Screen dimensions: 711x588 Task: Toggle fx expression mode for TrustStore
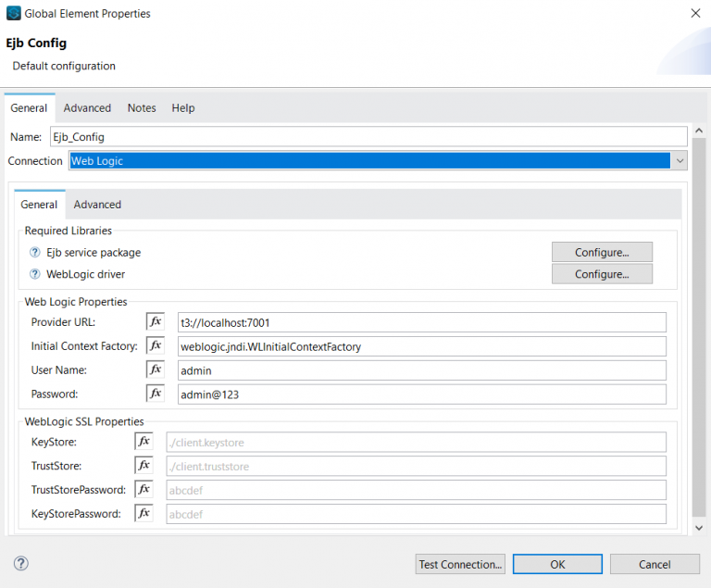(x=143, y=466)
